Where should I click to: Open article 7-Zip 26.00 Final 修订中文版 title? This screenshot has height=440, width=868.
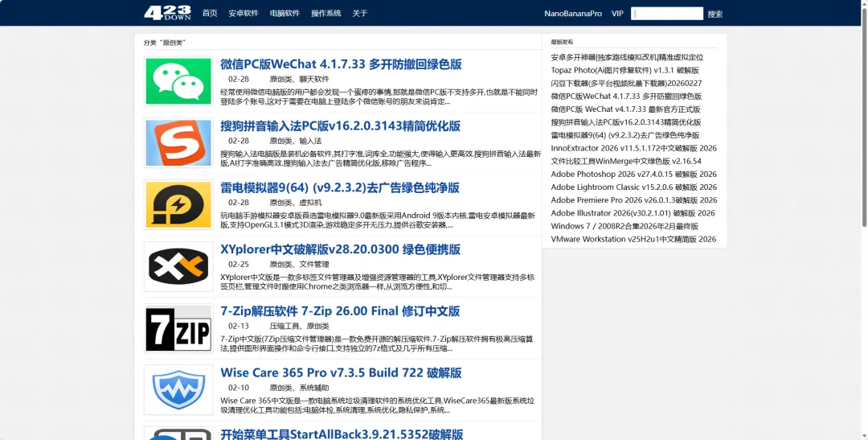341,310
